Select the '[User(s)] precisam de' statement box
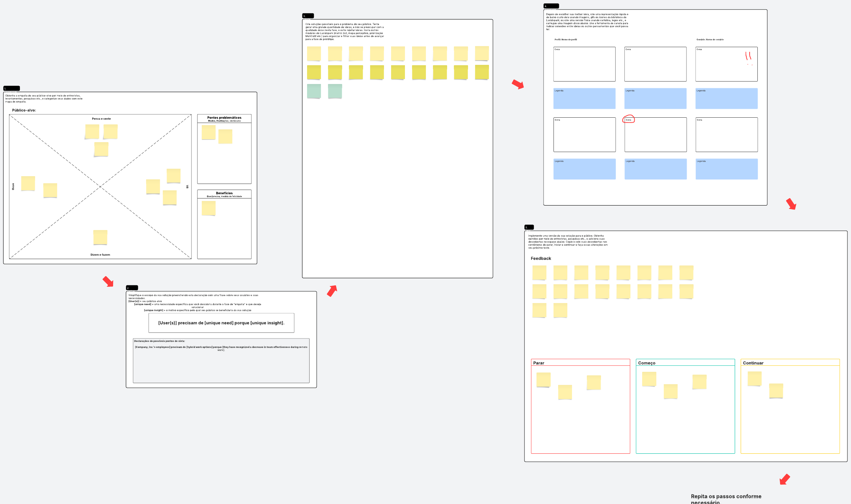851x504 pixels. [x=221, y=323]
